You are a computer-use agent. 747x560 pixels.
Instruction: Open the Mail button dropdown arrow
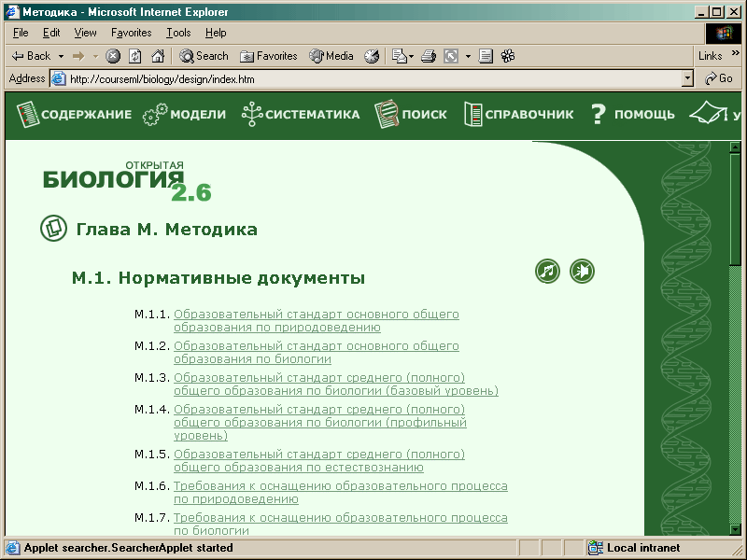pos(411,56)
